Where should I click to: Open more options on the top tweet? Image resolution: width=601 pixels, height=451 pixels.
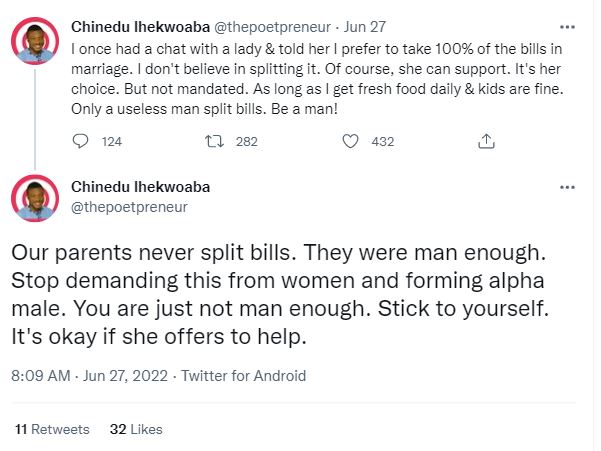(x=568, y=25)
